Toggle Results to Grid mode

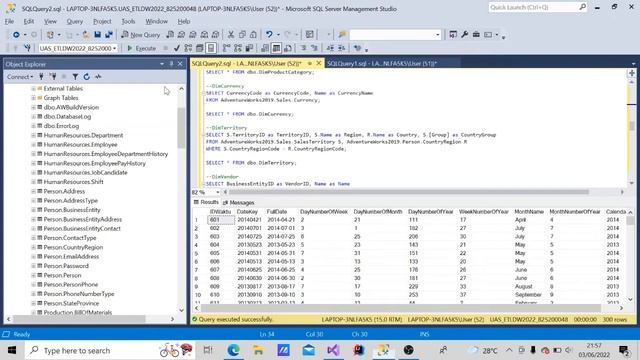(276, 48)
